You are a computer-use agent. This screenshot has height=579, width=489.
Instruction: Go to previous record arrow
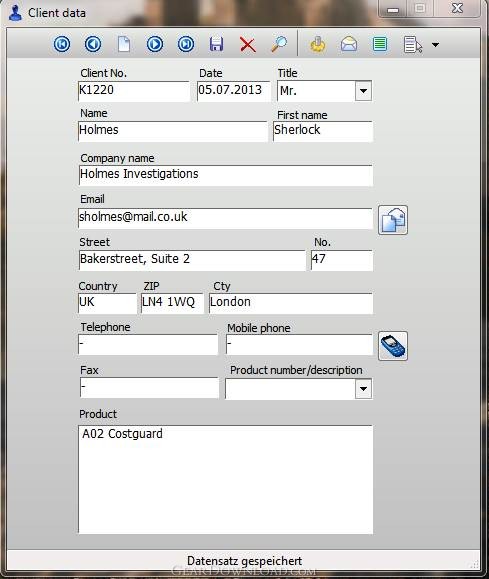point(93,44)
